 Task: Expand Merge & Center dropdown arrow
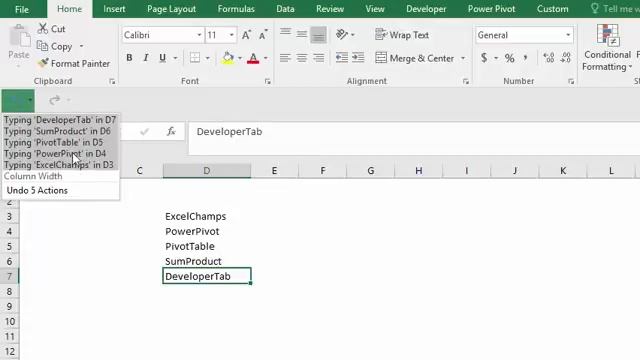point(463,58)
